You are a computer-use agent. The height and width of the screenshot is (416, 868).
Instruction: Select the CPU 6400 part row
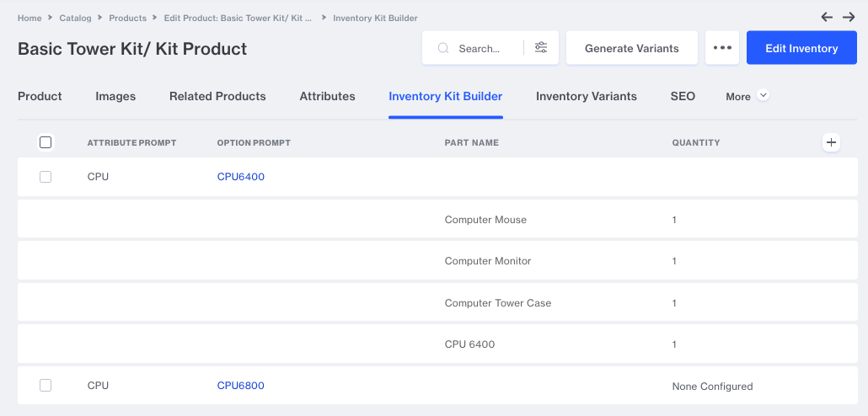pyautogui.click(x=438, y=344)
